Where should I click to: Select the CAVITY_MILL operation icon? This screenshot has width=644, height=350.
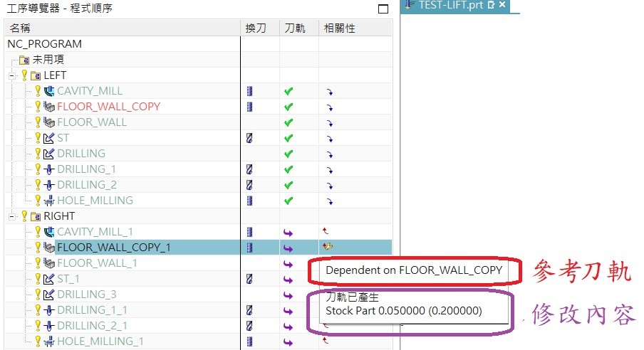click(49, 91)
